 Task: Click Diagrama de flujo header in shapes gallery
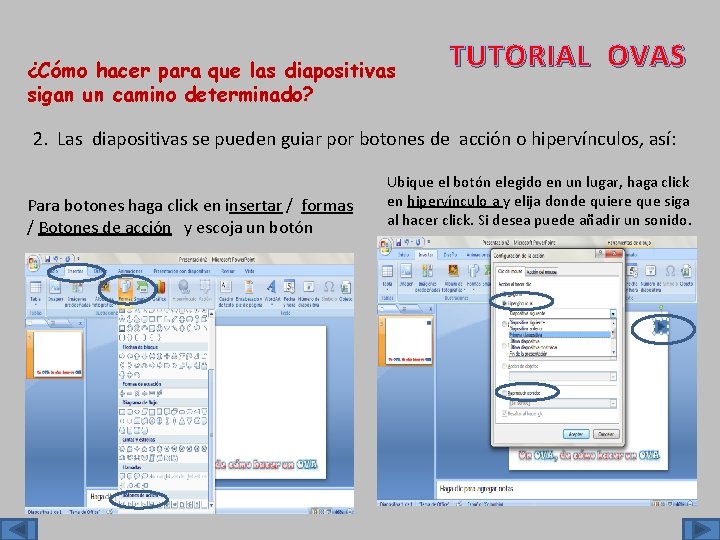(x=164, y=402)
